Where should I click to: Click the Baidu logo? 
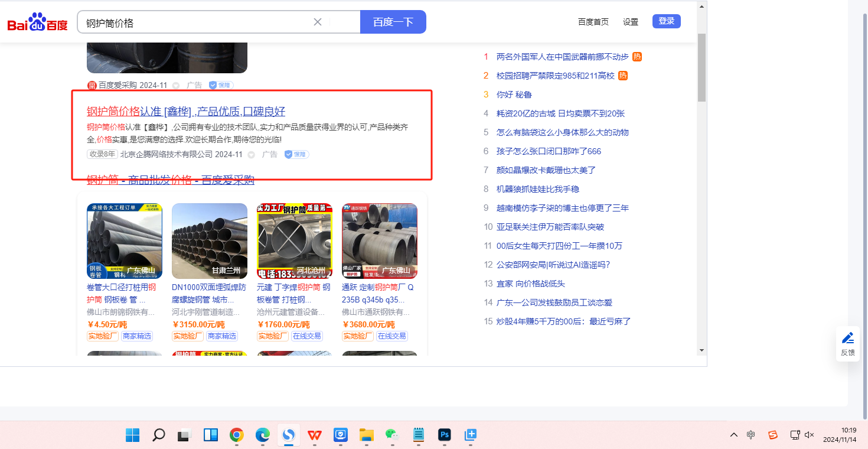(37, 24)
